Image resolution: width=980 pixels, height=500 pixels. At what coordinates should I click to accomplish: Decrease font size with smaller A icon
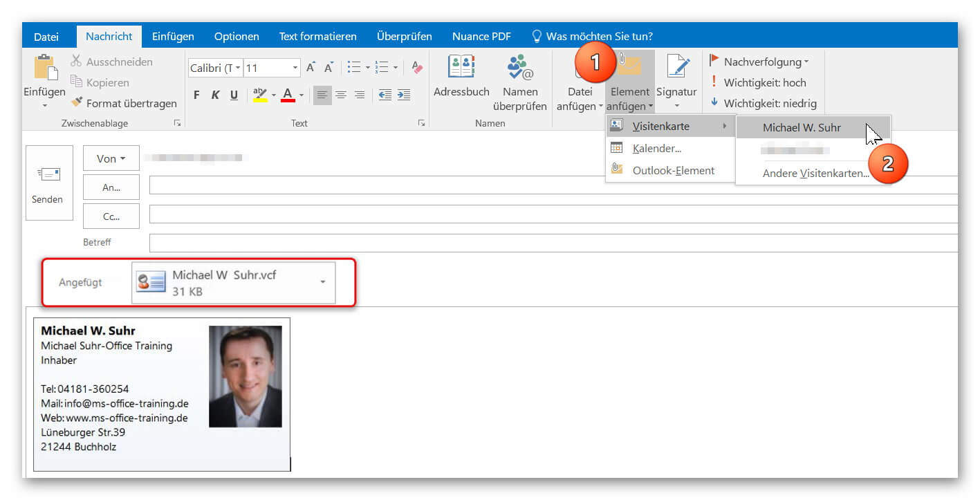329,67
